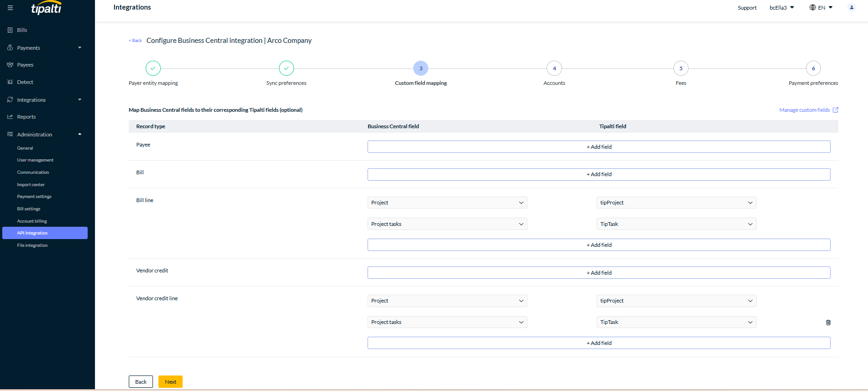
Task: Open the bcElla3 account dropdown
Action: [782, 8]
